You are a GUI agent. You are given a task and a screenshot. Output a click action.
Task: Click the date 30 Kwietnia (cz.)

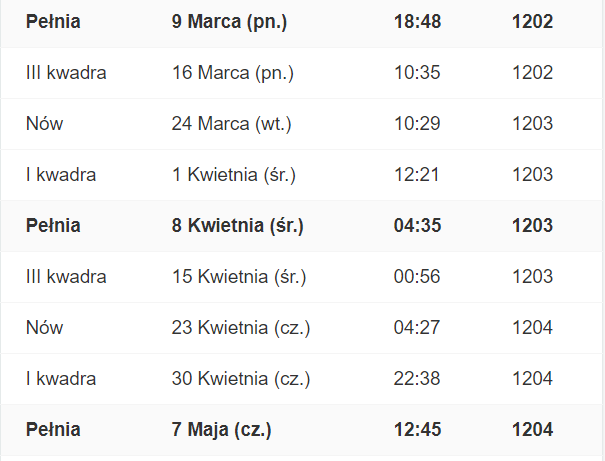coord(241,379)
